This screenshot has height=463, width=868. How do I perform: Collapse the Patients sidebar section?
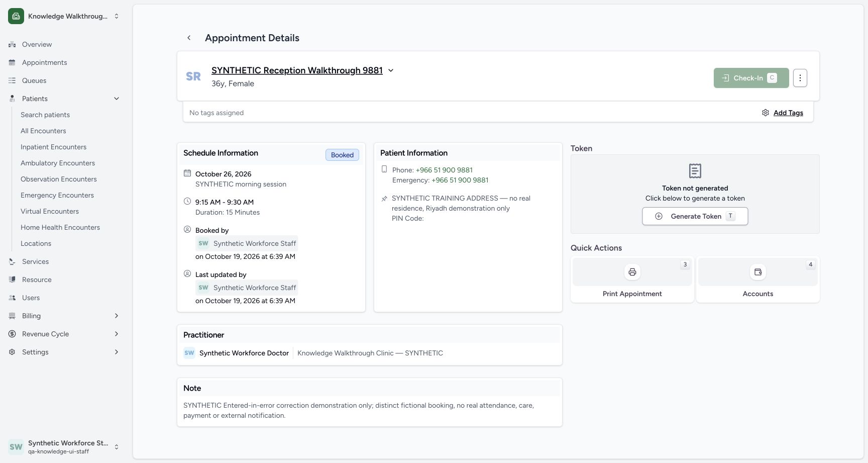point(117,99)
